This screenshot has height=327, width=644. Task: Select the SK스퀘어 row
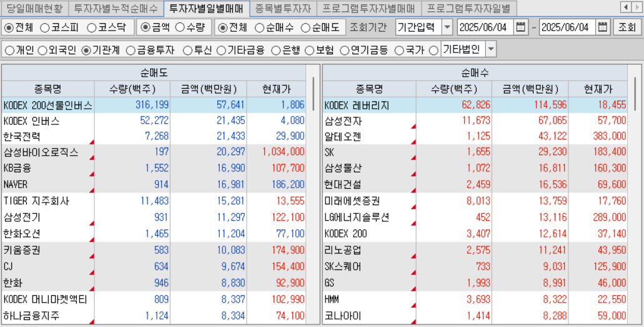[475, 266]
